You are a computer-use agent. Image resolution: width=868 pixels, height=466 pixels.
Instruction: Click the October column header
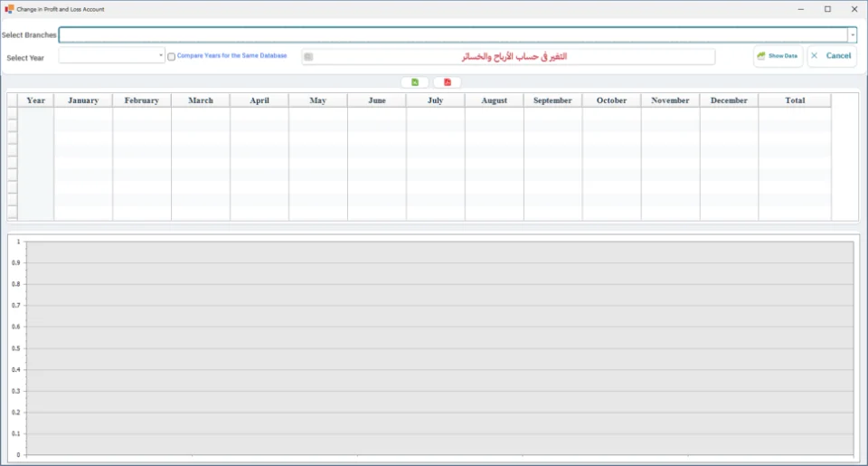[612, 100]
